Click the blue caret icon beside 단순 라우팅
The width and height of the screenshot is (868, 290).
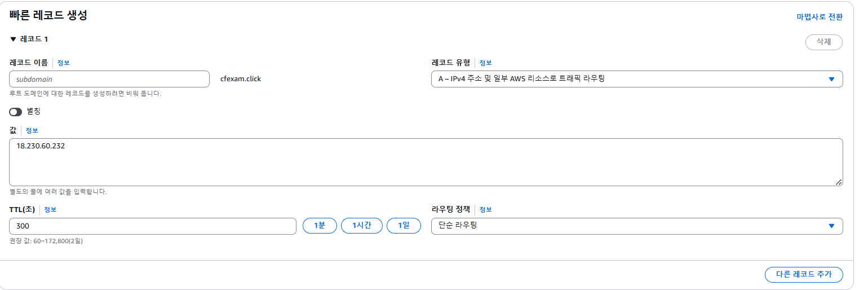pyautogui.click(x=831, y=226)
